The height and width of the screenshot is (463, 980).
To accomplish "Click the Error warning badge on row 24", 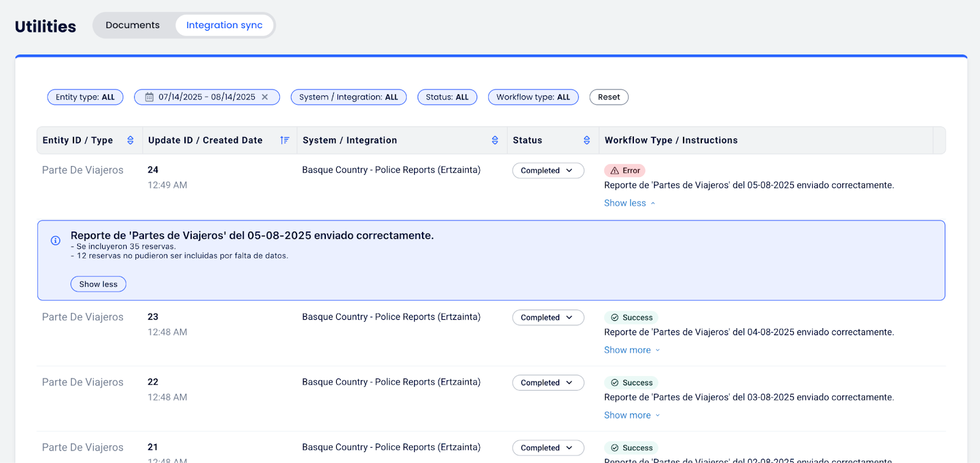I will click(x=624, y=171).
